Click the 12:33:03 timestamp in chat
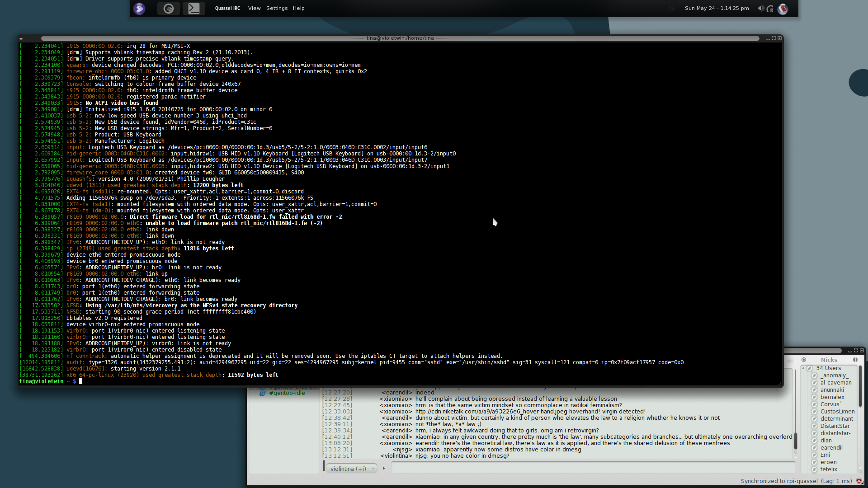868x488 pixels. [337, 412]
